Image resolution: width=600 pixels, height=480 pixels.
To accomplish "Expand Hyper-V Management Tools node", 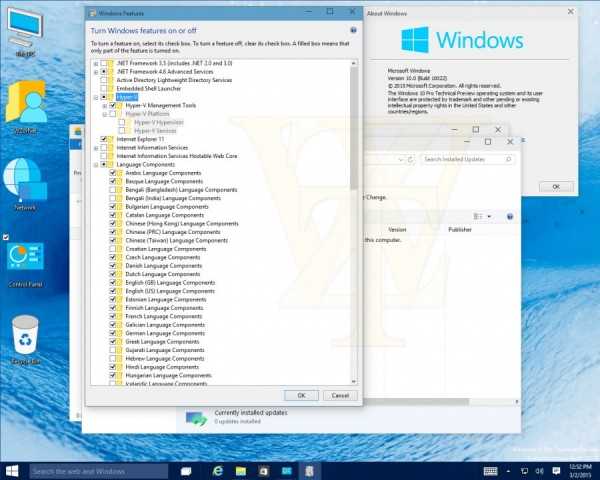I will click(x=105, y=106).
